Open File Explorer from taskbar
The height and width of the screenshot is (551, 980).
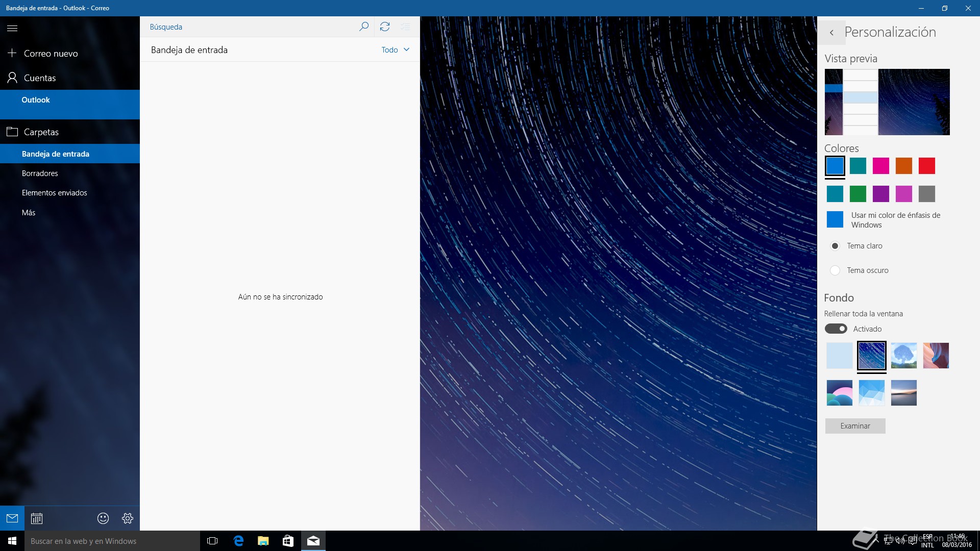pos(263,541)
